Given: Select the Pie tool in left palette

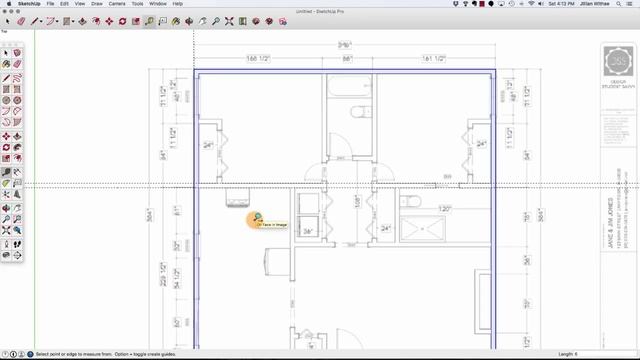Looking at the screenshot, I should tap(17, 122).
